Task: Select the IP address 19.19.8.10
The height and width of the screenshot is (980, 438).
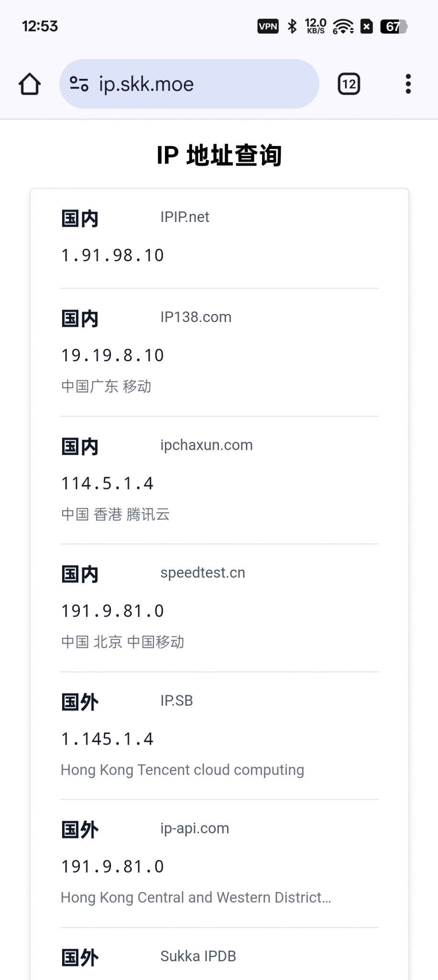Action: pyautogui.click(x=113, y=356)
